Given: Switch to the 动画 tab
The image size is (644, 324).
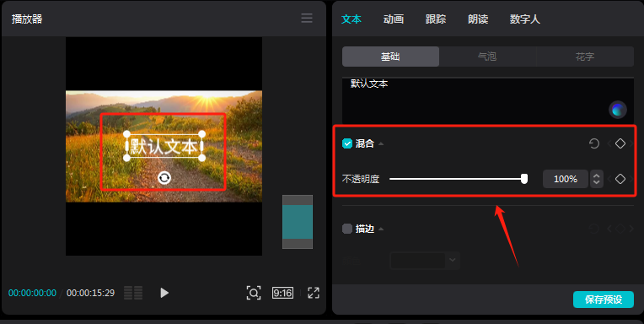Looking at the screenshot, I should [x=394, y=19].
